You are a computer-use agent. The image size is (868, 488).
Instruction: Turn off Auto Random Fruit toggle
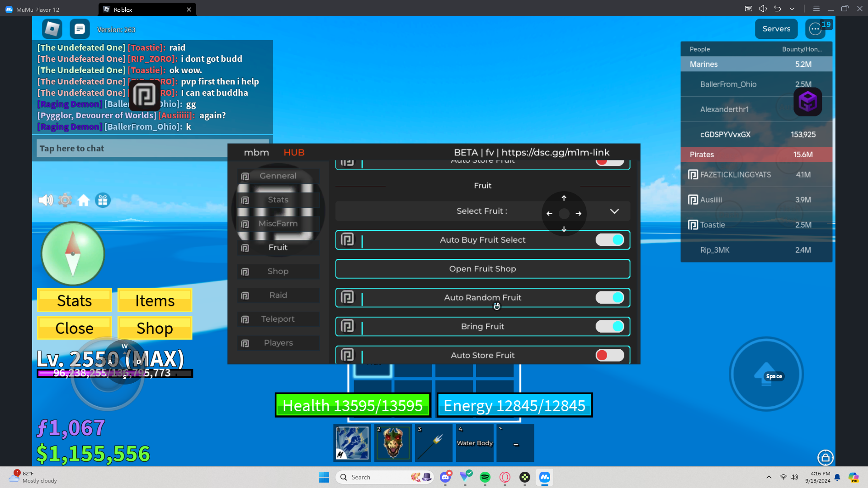pyautogui.click(x=610, y=297)
